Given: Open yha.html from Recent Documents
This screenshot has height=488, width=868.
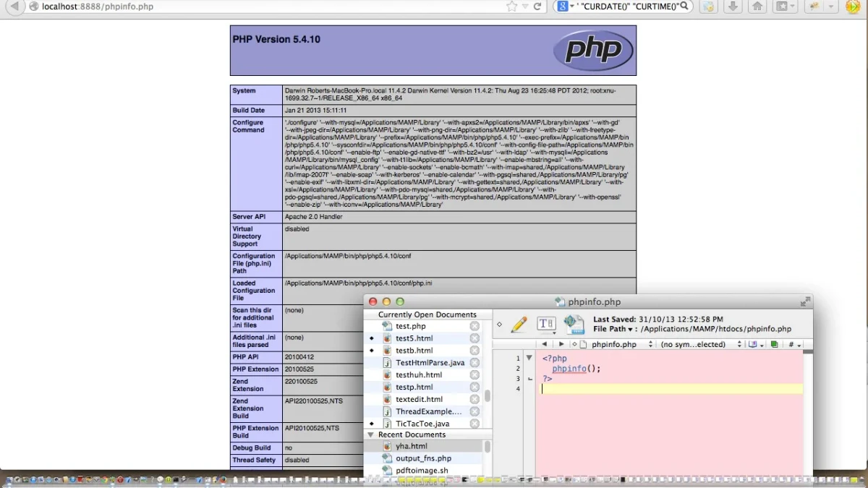Looking at the screenshot, I should click(412, 446).
